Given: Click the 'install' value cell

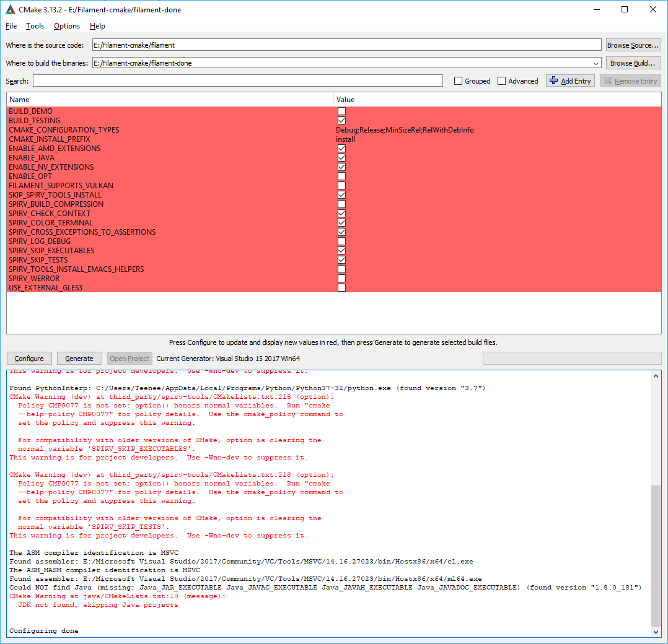Looking at the screenshot, I should (x=346, y=139).
